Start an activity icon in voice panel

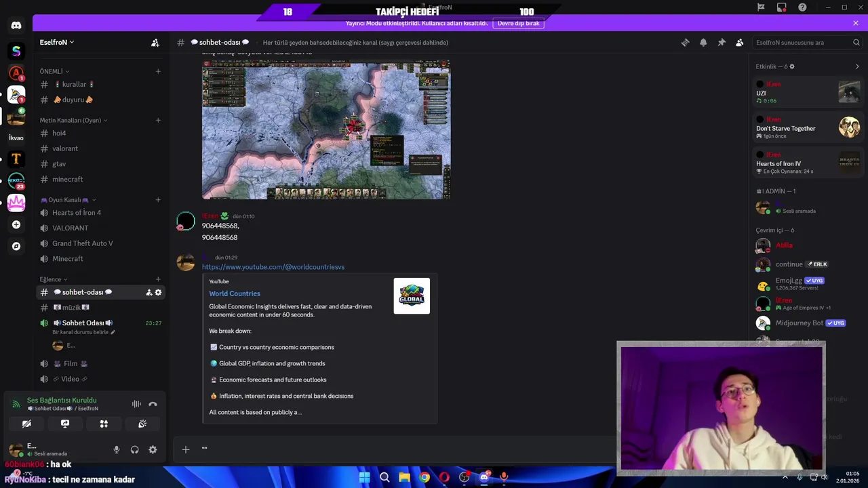click(104, 424)
